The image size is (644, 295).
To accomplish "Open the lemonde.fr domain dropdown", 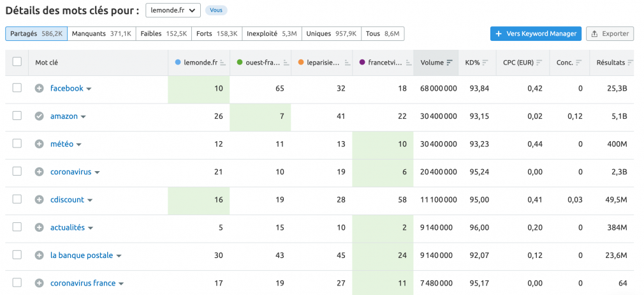I will (x=173, y=11).
